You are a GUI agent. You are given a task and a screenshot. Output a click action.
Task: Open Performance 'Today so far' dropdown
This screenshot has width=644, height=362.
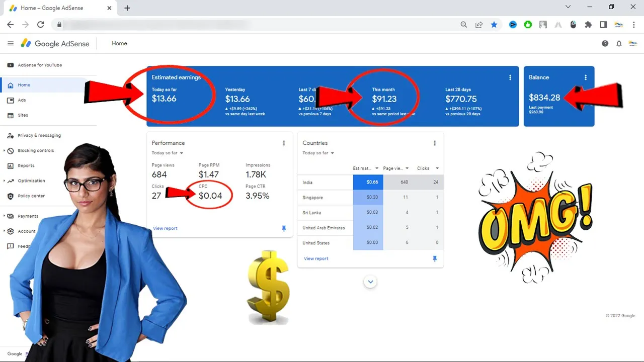pyautogui.click(x=168, y=153)
